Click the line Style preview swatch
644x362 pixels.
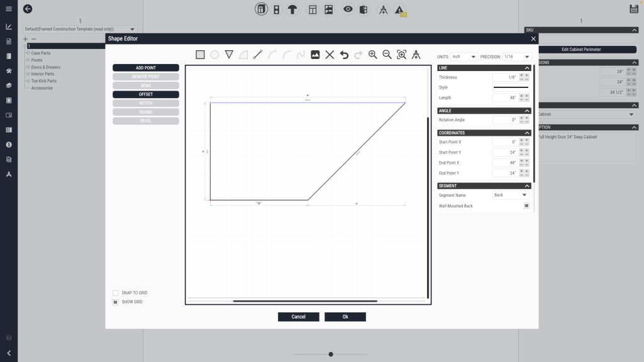pos(510,87)
